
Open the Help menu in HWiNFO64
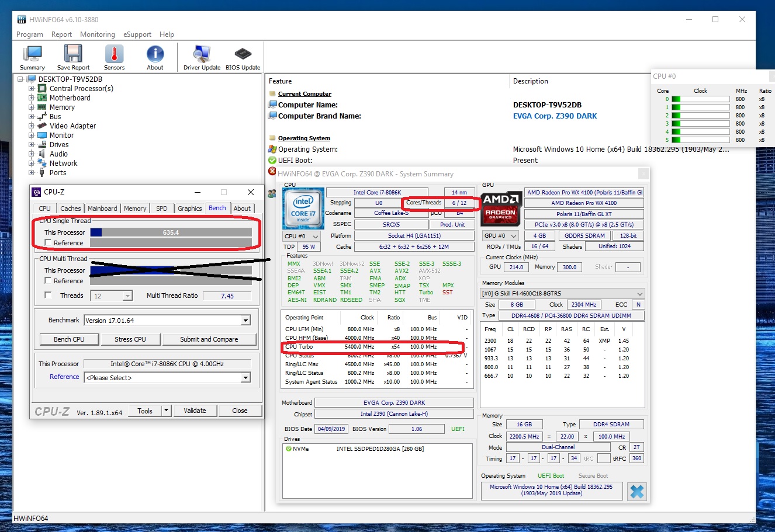167,34
